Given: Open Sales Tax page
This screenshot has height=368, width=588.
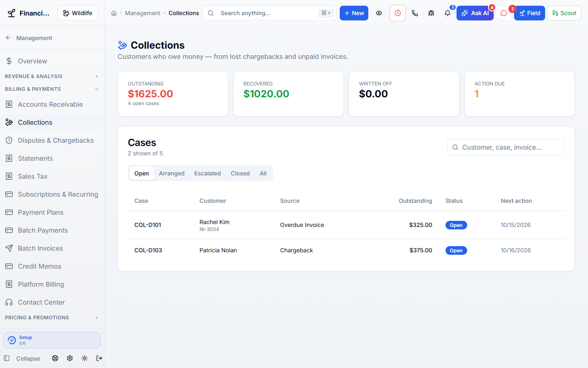Looking at the screenshot, I should click(52, 176).
